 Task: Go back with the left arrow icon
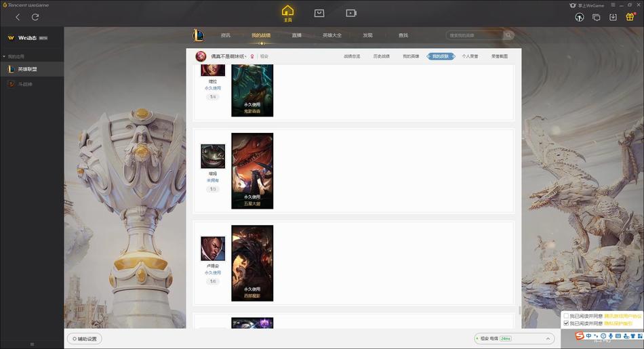point(18,17)
